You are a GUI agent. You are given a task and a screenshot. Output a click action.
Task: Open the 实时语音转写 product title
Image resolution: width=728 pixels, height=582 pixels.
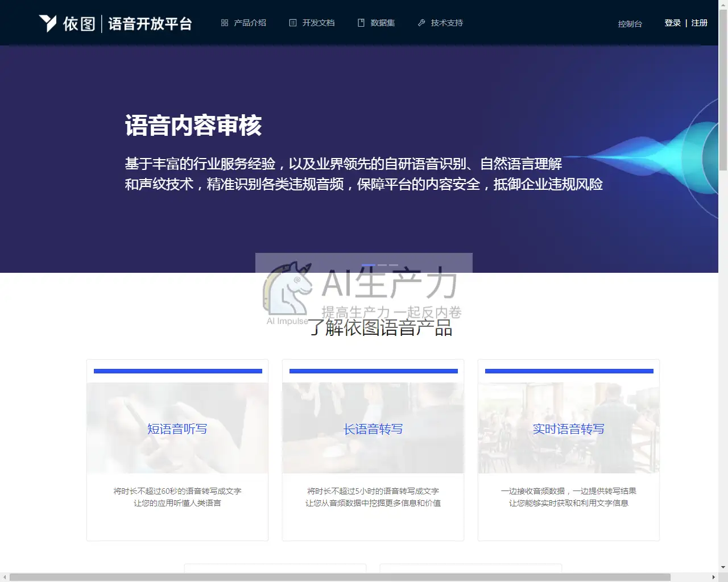click(569, 429)
